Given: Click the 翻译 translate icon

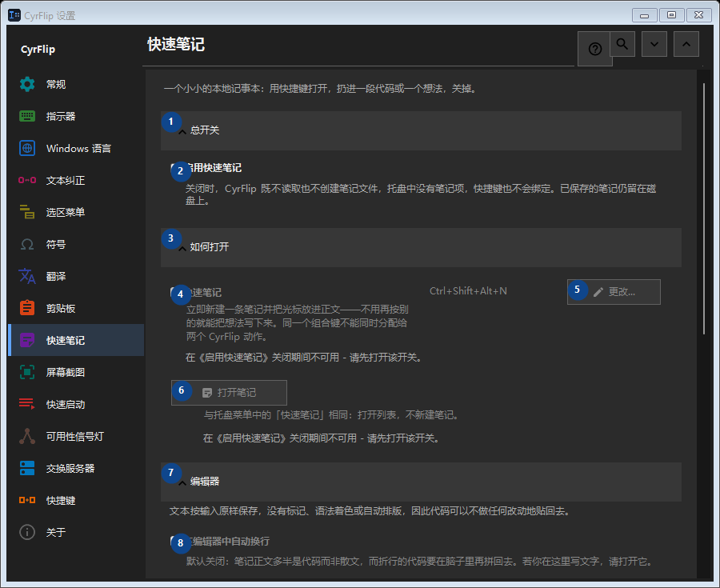Looking at the screenshot, I should point(27,276).
